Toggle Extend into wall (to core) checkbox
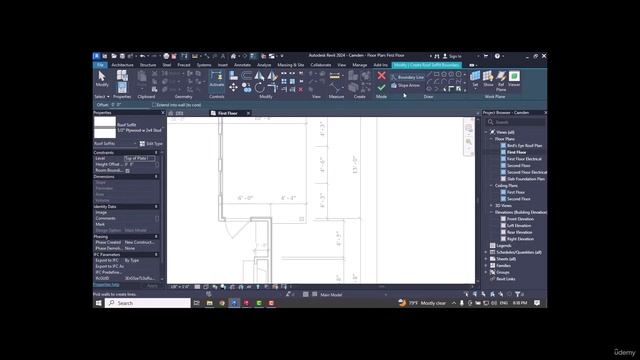Screen dimensions: 640x360 coord(154,105)
